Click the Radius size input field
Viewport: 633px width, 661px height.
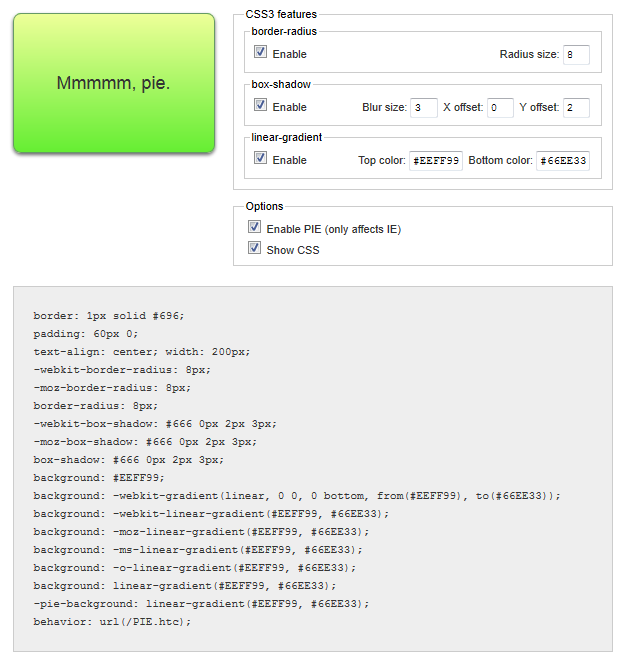[x=576, y=54]
